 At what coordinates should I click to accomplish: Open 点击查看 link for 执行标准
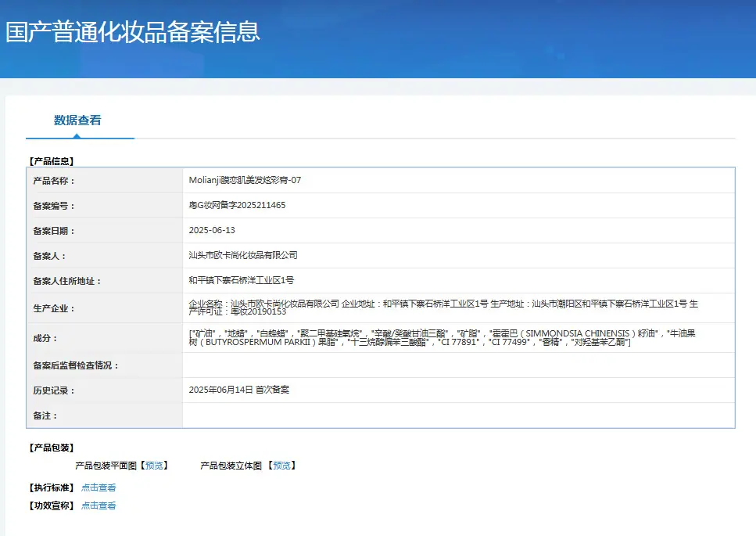(x=99, y=487)
